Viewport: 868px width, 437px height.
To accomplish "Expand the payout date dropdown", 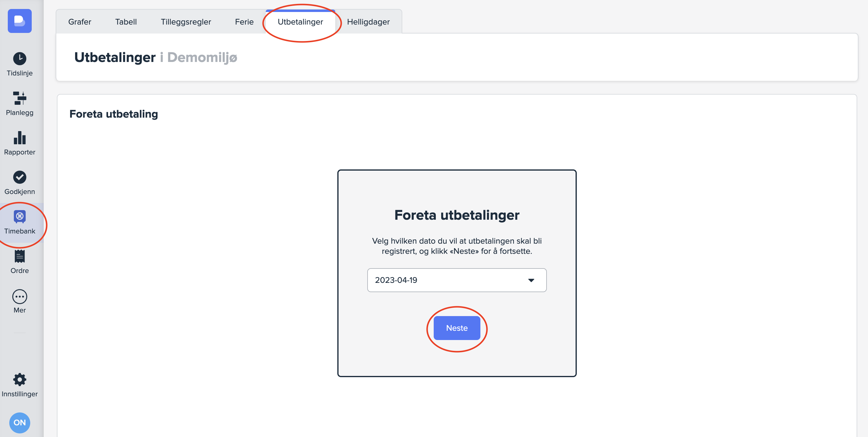I will coord(456,280).
